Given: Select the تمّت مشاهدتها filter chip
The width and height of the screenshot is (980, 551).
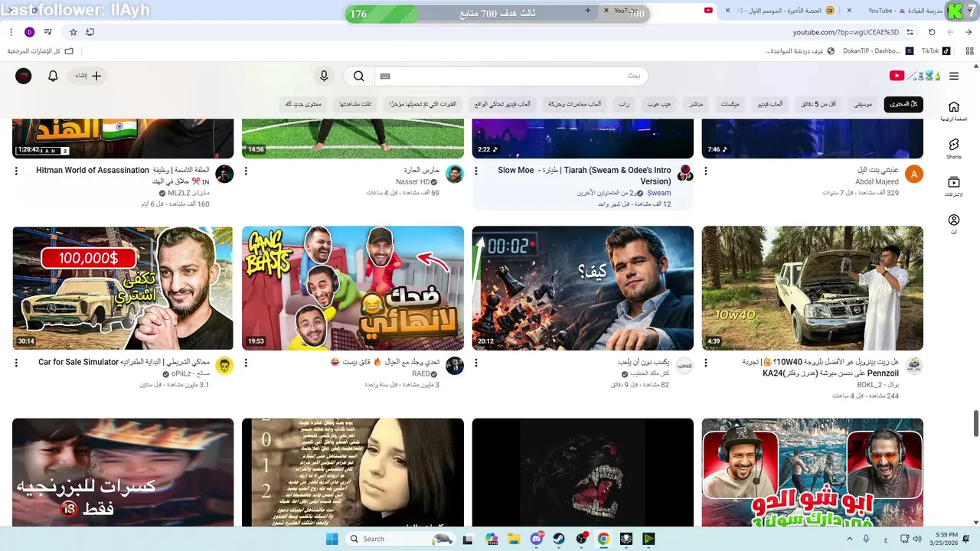Looking at the screenshot, I should 356,104.
